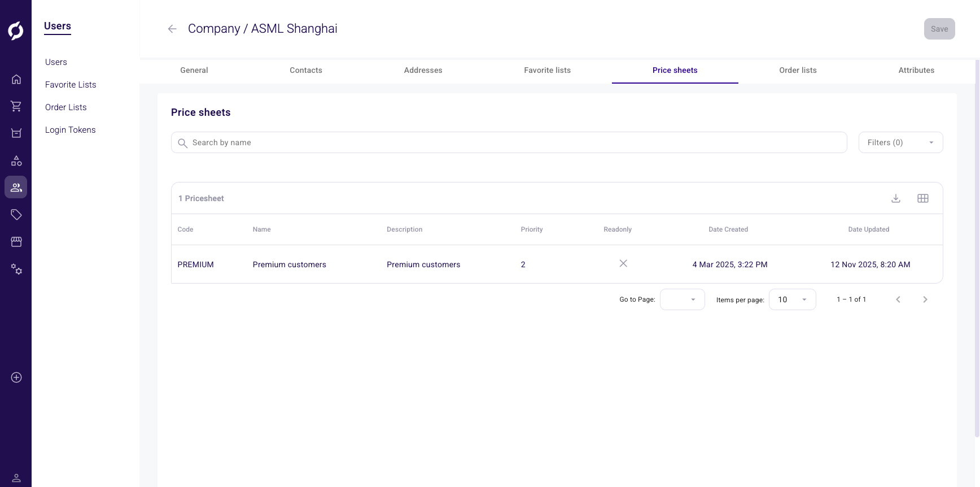Open the shopping cart icon in sidebar
980x487 pixels.
coord(16,106)
